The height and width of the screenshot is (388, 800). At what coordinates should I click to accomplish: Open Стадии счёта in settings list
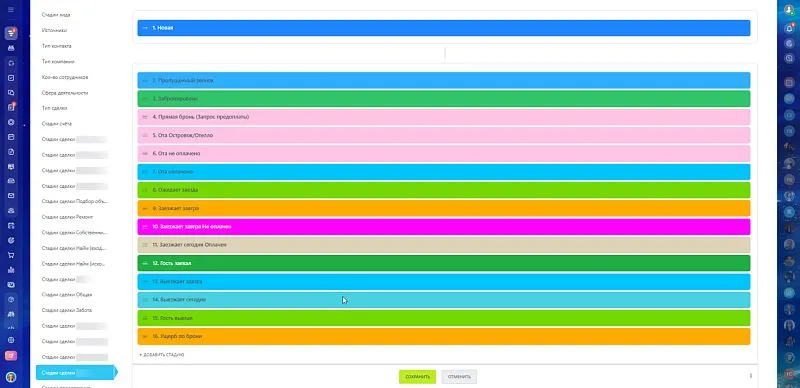click(x=57, y=124)
